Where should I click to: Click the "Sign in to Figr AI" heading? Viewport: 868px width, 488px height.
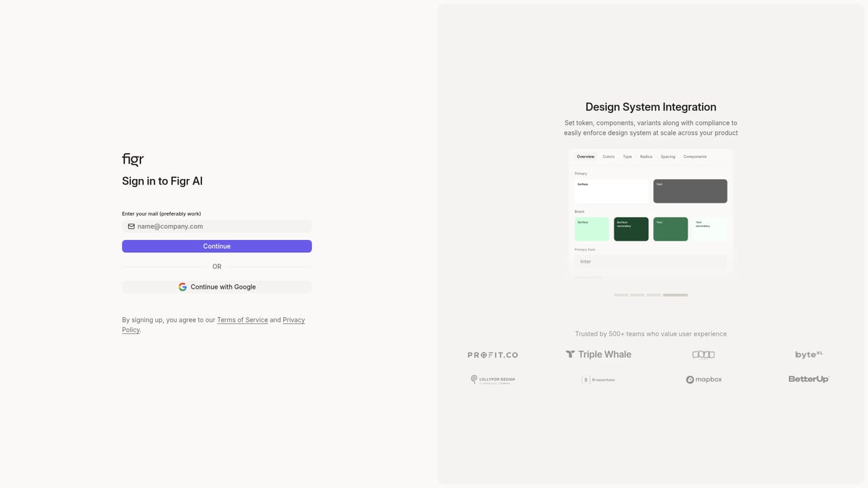[x=162, y=181]
